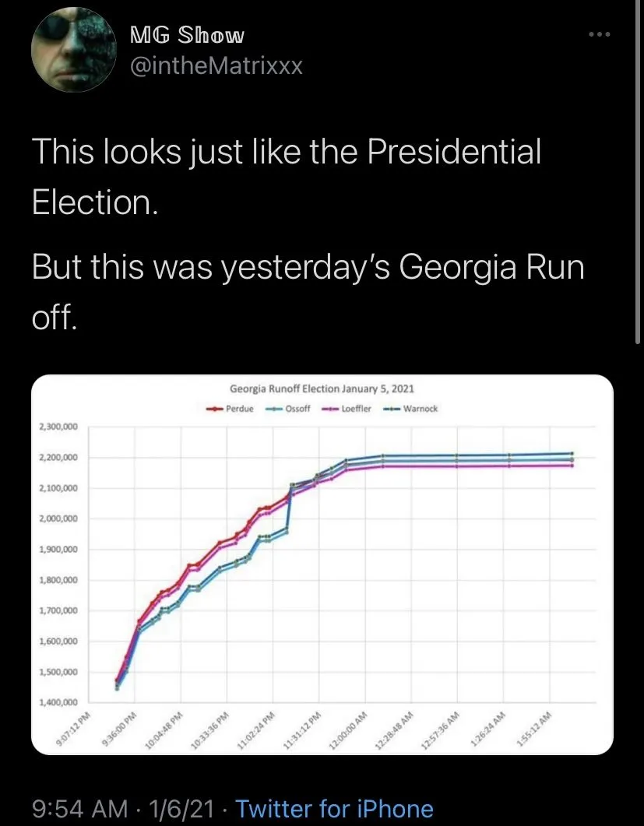644x826 pixels.
Task: Click the Ossoff legend marker
Action: (x=273, y=409)
